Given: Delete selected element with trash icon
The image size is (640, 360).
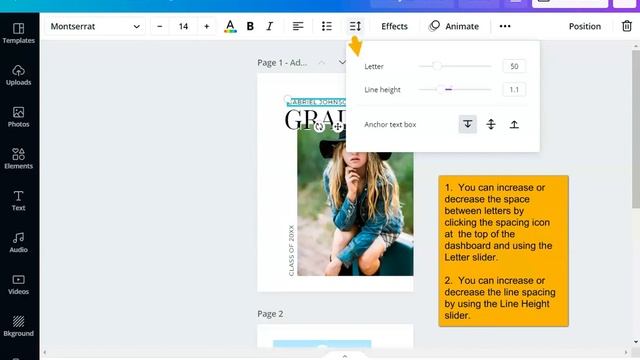Looking at the screenshot, I should point(627,27).
